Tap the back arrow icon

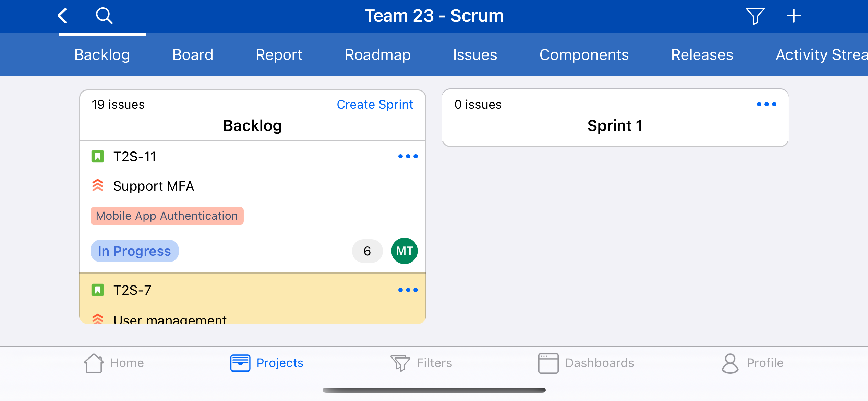[62, 16]
